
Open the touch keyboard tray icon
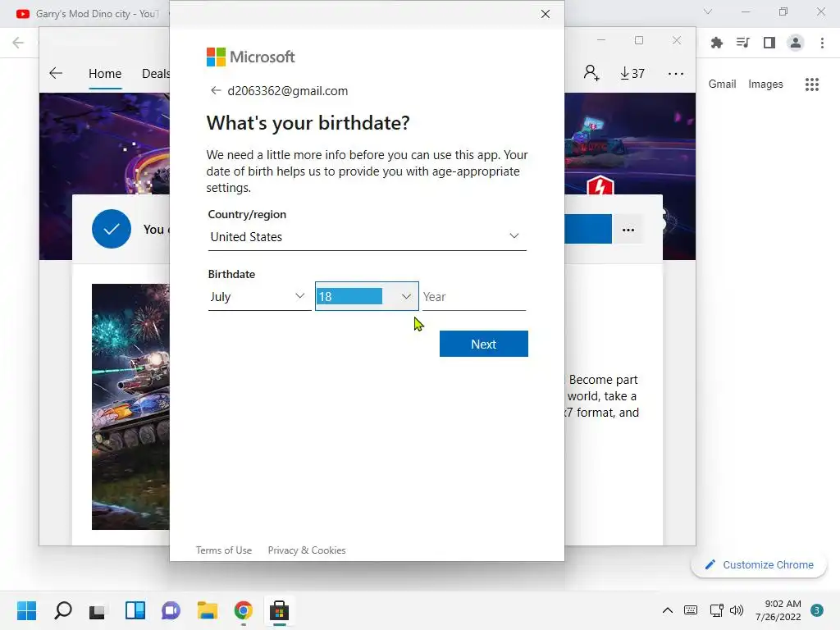[691, 610]
